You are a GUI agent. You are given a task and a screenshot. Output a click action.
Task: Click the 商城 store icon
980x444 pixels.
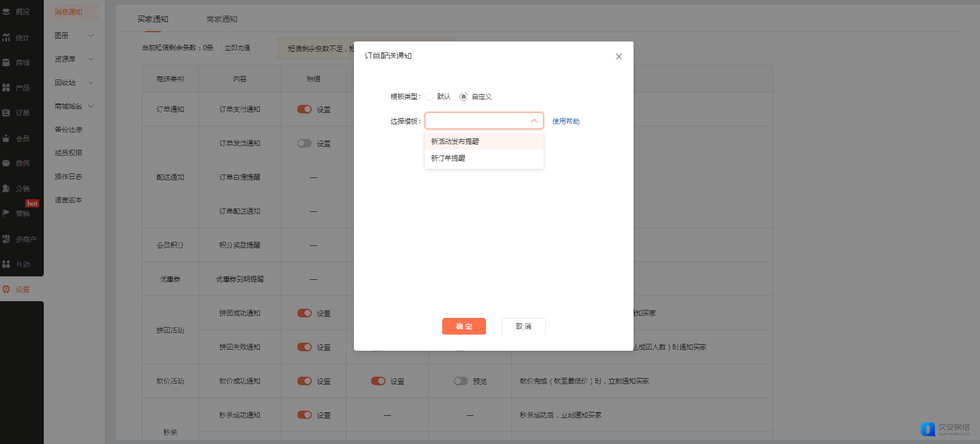pos(6,63)
